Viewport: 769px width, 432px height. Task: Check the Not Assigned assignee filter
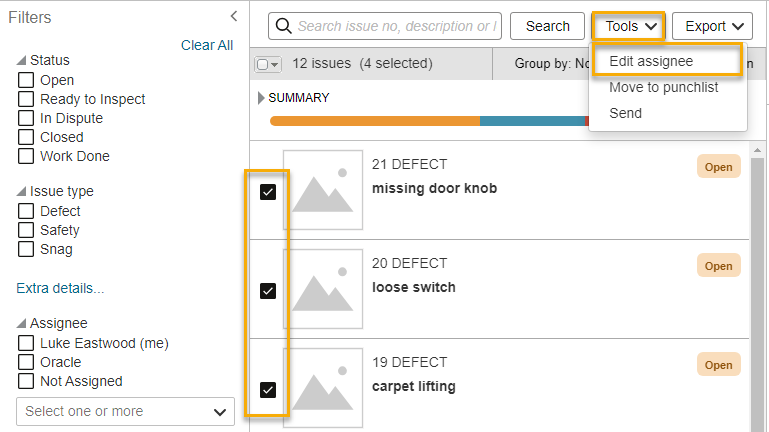click(x=26, y=381)
